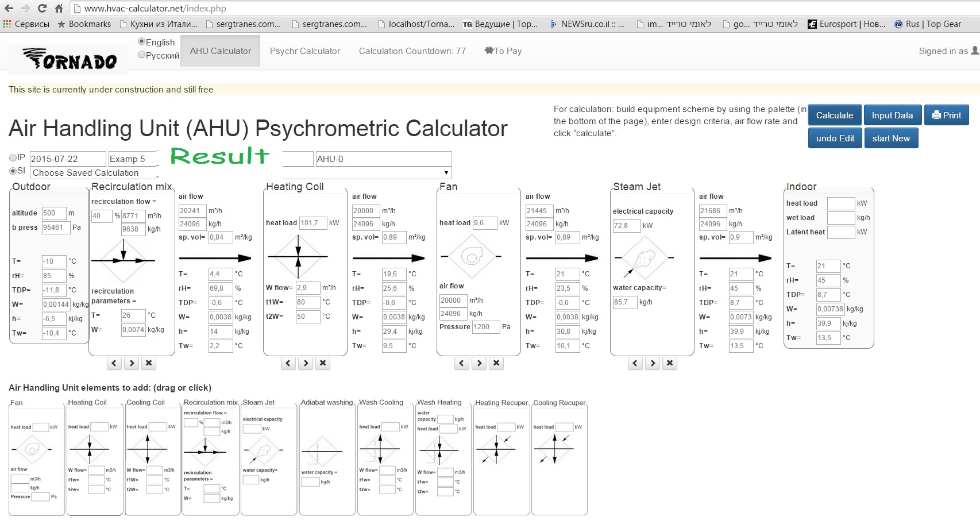Remove the Recirculation mix element

coord(149,363)
